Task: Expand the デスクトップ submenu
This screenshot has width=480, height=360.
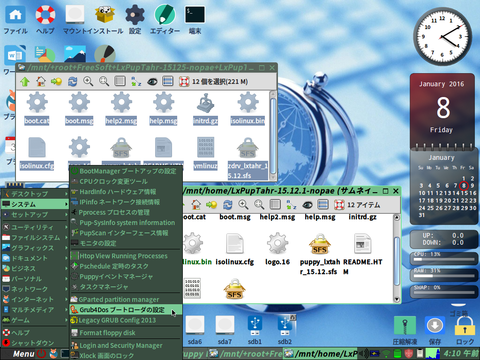Action: pos(35,194)
